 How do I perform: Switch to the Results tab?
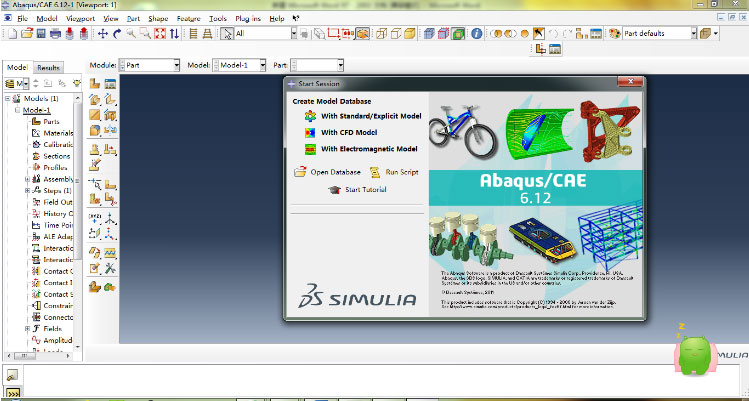[49, 67]
